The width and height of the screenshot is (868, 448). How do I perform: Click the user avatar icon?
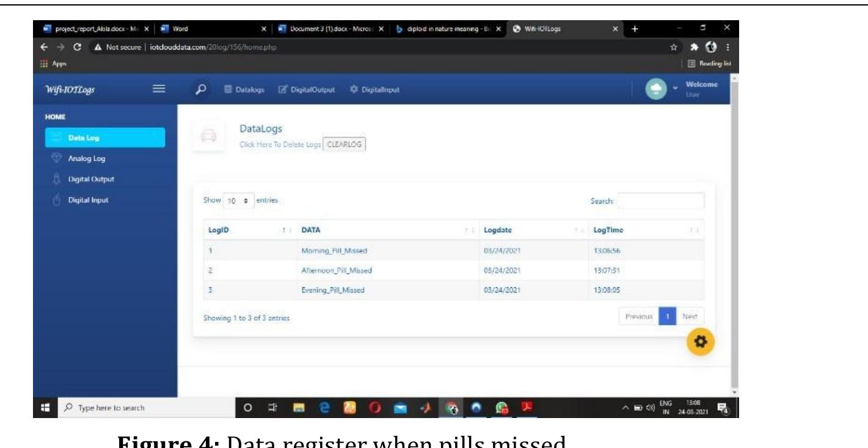657,90
